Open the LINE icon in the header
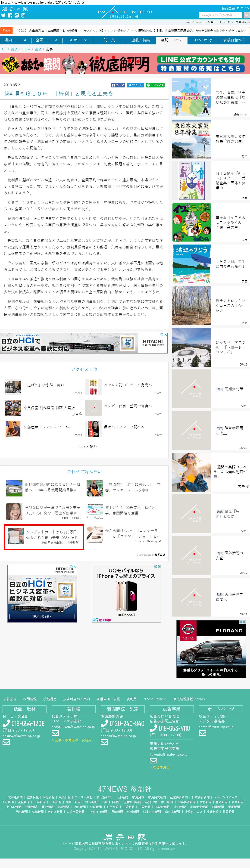This screenshot has height=868, width=250. point(16,15)
